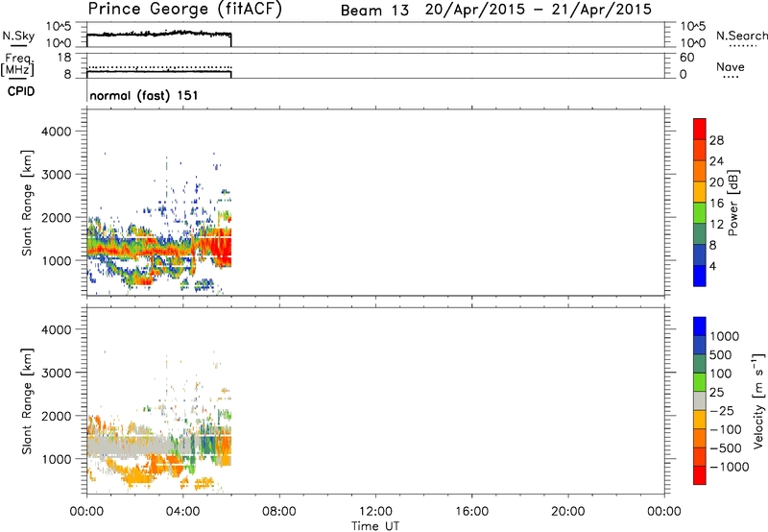Screen dimensions: 768x532
Task: Click the '1000' tick on the velocity panel range axis
Action: point(56,459)
